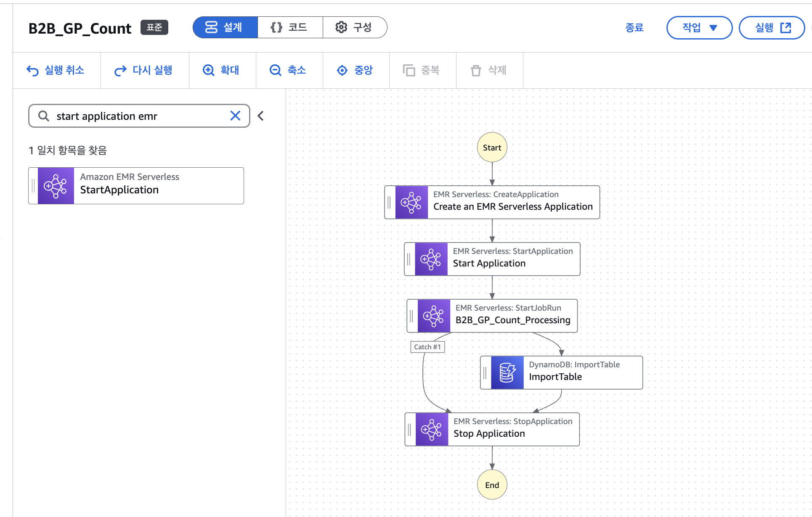Clear the search field with the X

pos(235,116)
